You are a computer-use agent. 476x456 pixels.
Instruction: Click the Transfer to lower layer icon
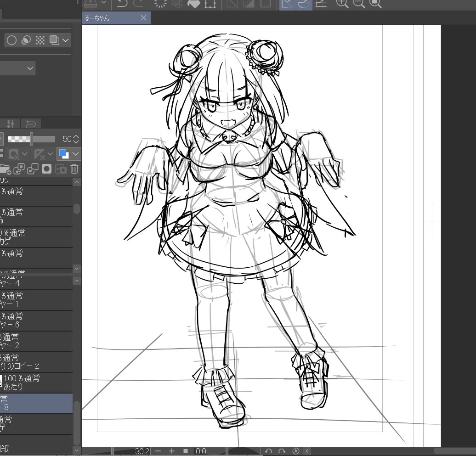19,169
